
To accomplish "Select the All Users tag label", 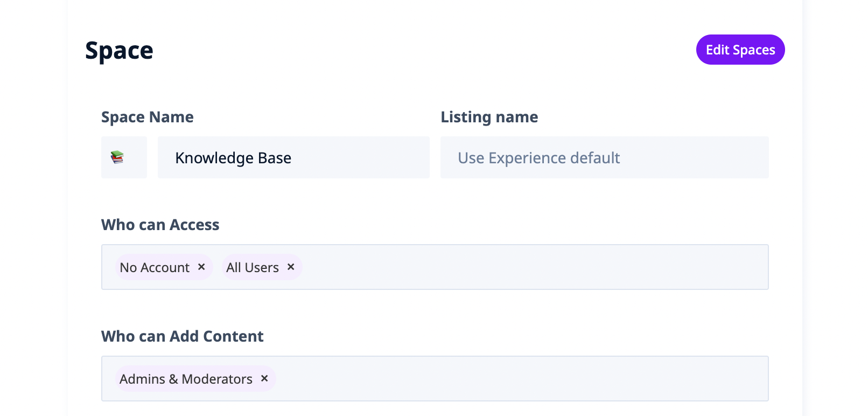I will point(253,267).
